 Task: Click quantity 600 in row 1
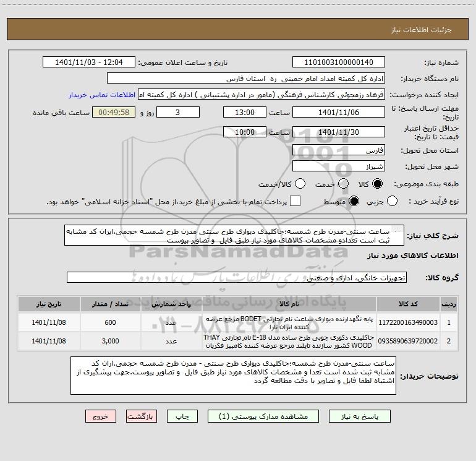(110, 322)
